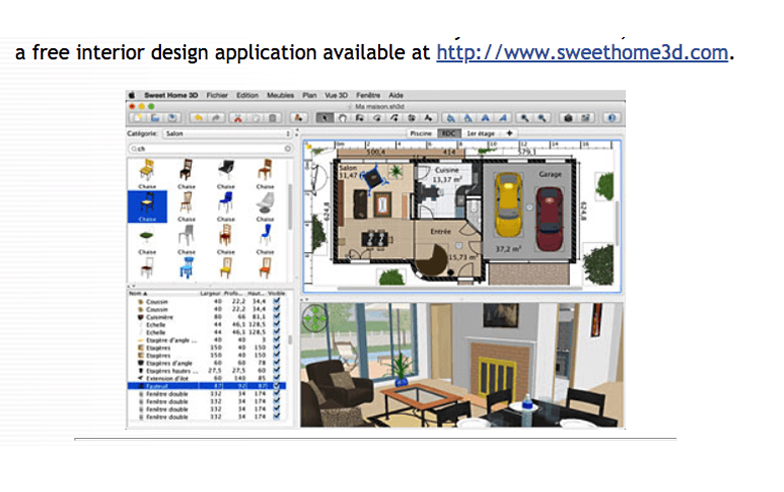Open the sweethome3d.com hyperlink
Image resolution: width=784 pixels, height=492 pixels.
tap(582, 52)
